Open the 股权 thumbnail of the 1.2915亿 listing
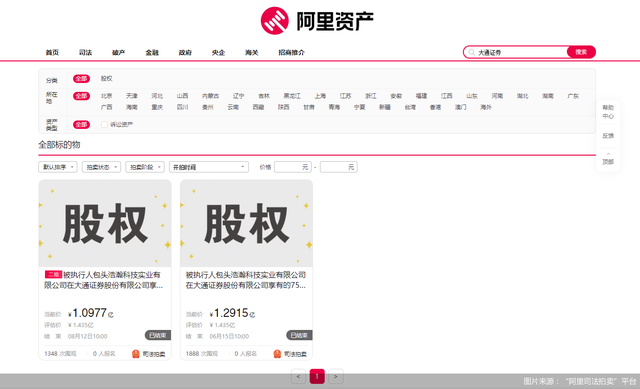Screen dimensions: 640x389 click(247, 223)
